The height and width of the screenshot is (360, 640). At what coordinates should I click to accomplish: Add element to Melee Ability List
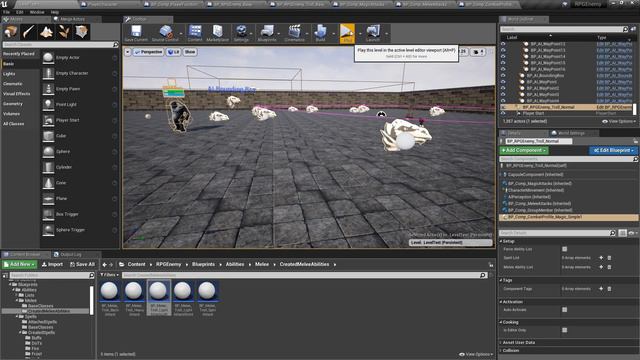601,267
